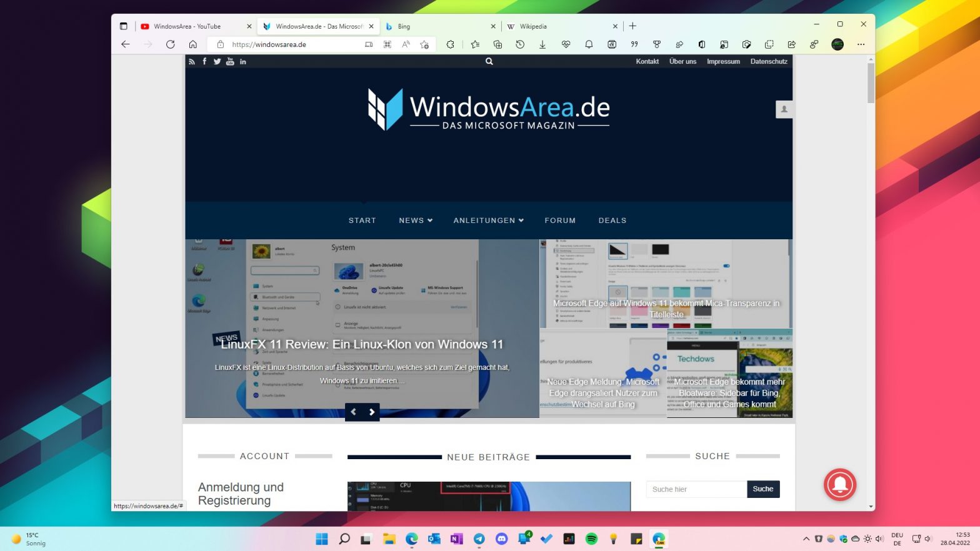Click the Citations quote icon
Image resolution: width=980 pixels, height=551 pixels.
point(634,44)
